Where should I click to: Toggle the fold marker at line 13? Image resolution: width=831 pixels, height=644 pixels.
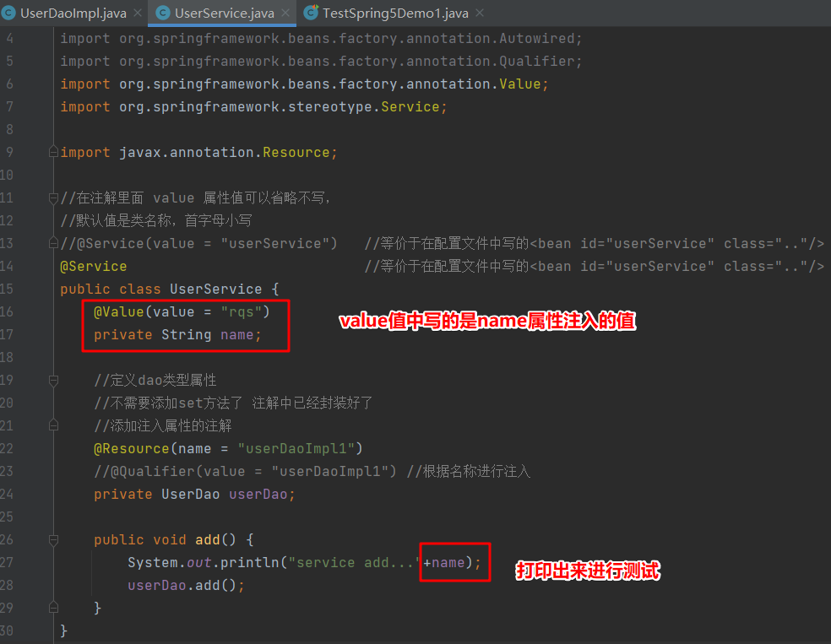coord(53,243)
